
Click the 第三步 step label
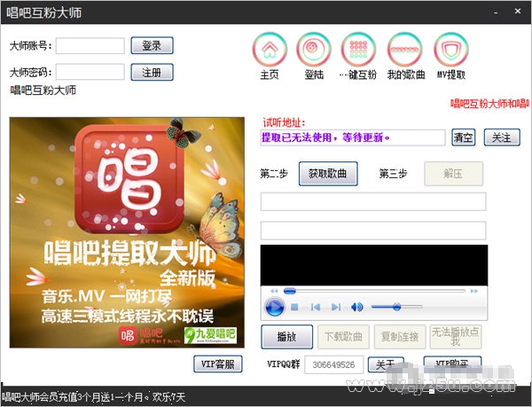[x=393, y=174]
